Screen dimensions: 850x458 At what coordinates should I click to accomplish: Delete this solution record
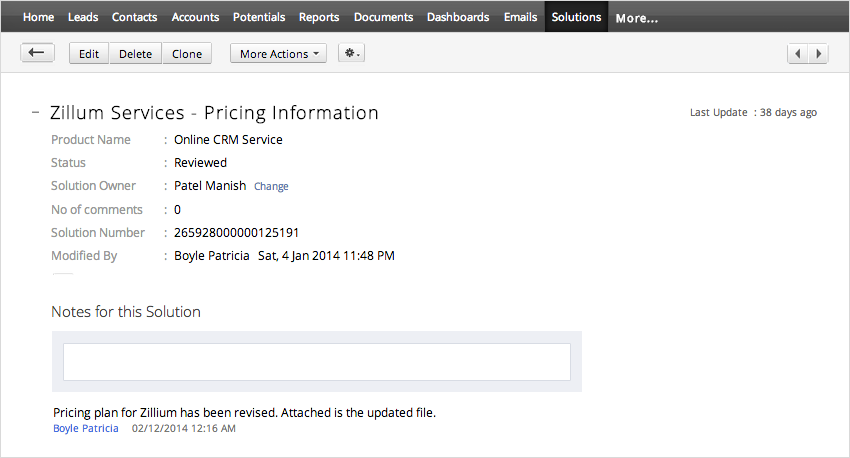point(136,54)
